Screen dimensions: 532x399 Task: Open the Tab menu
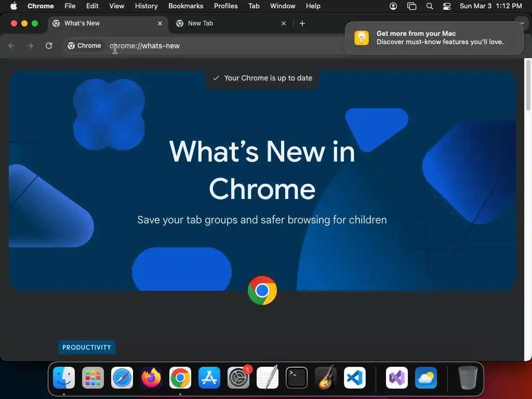click(254, 6)
